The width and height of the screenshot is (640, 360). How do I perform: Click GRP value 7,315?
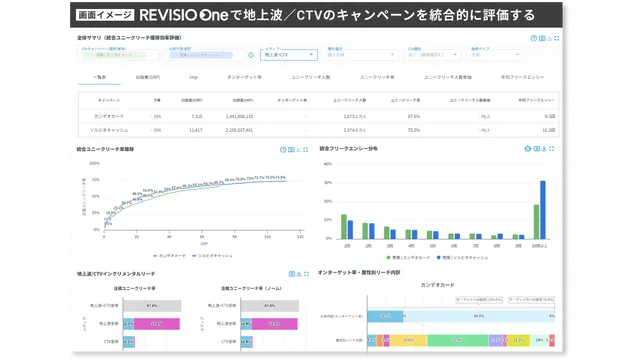[197, 116]
